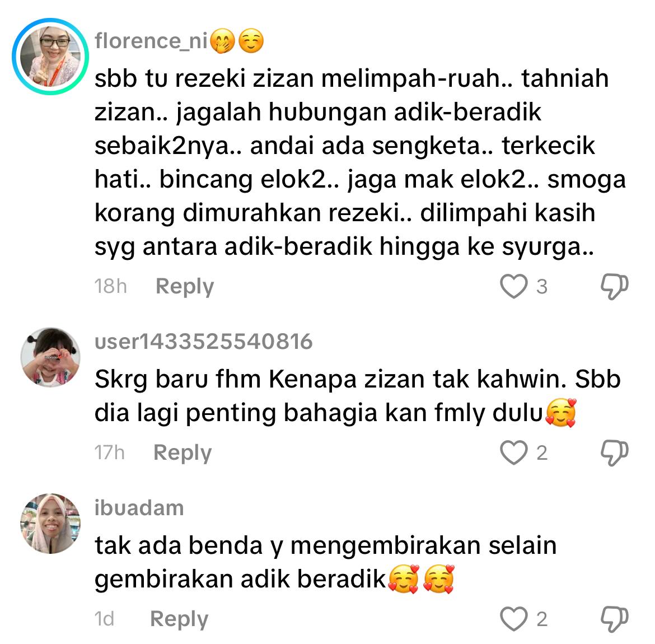
Task: Select the 18h timestamp of florence_ni's comment
Action: (x=111, y=286)
